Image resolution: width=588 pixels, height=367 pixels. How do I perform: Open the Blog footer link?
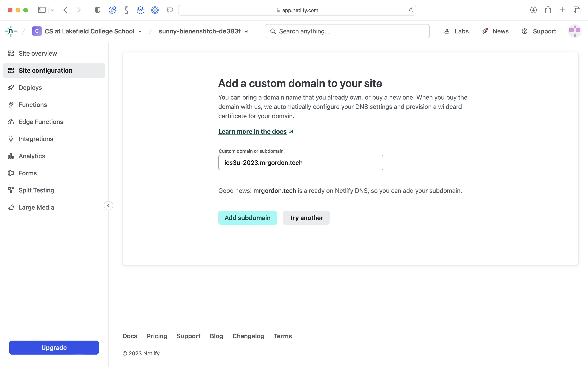[216, 336]
